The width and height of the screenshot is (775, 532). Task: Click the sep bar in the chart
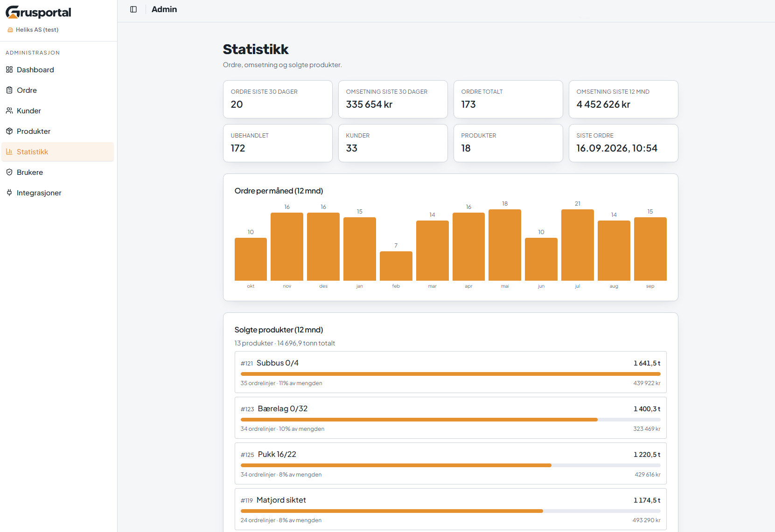point(650,249)
